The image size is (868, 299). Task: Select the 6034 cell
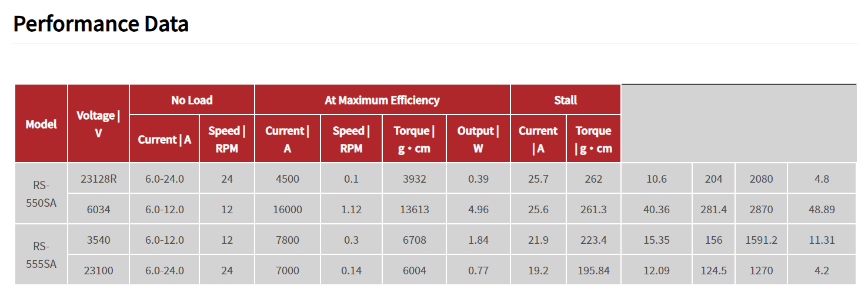(x=98, y=209)
